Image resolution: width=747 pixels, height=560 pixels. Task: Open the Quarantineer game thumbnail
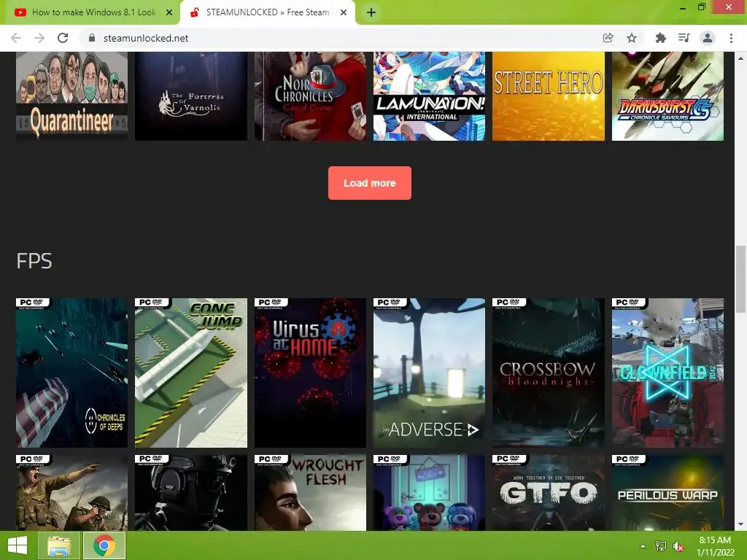(x=71, y=96)
